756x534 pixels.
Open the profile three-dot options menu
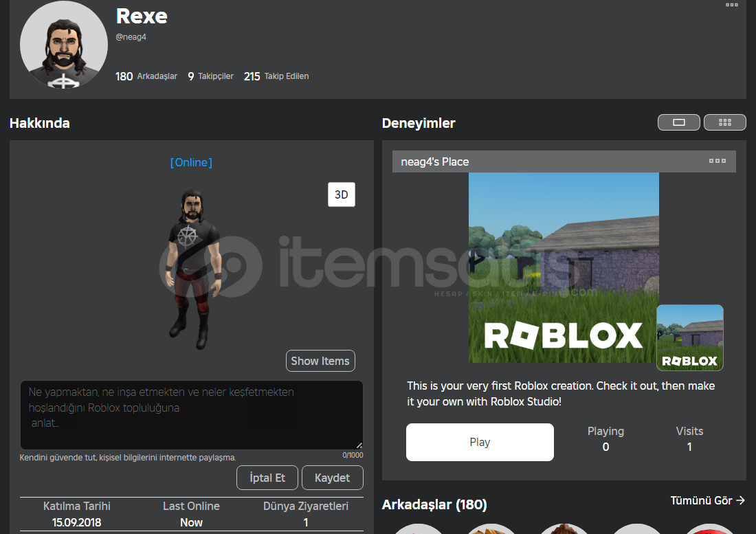(731, 5)
